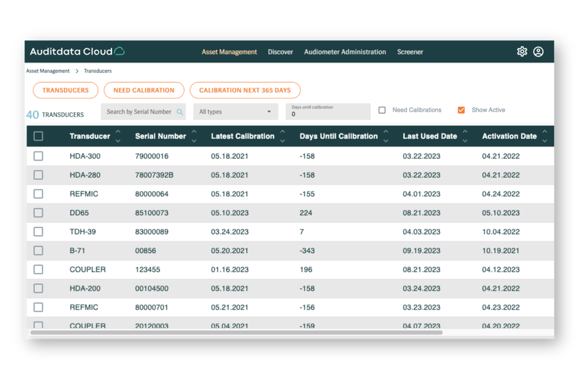The width and height of the screenshot is (588, 389).
Task: Click the Auditdata Cloud logo
Action: [x=77, y=52]
